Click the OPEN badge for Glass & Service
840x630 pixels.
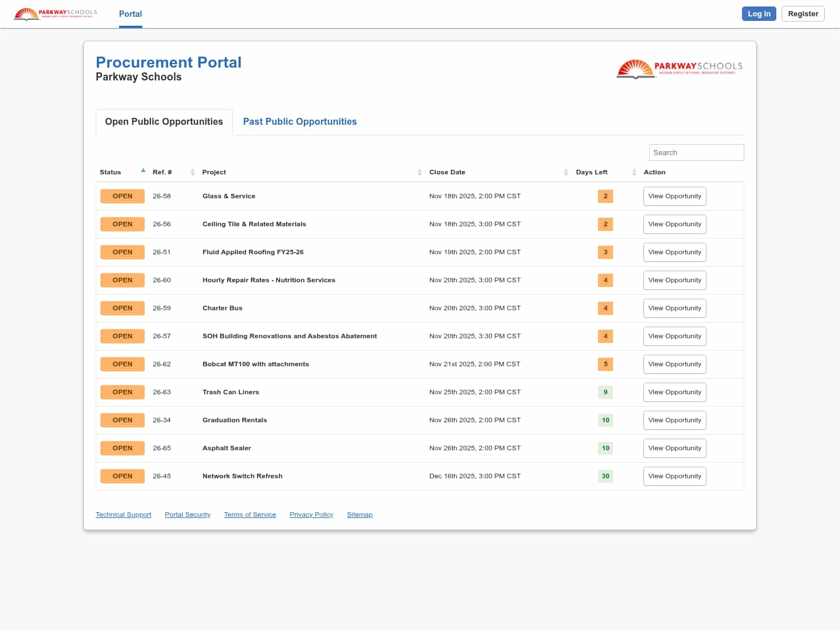pos(123,197)
